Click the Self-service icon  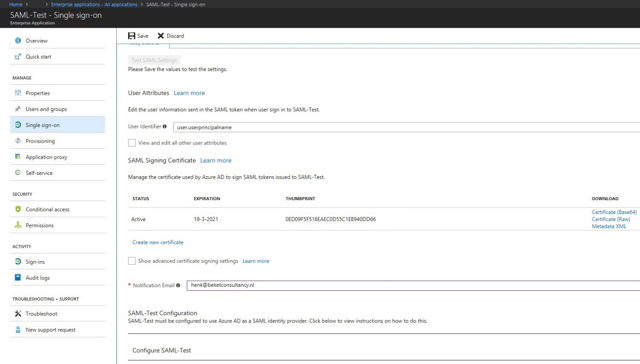tap(18, 173)
